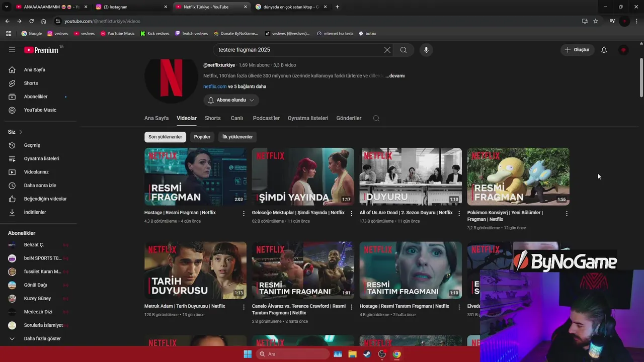Open the YouTube hamburger guide menu
Image resolution: width=644 pixels, height=362 pixels.
(12, 50)
